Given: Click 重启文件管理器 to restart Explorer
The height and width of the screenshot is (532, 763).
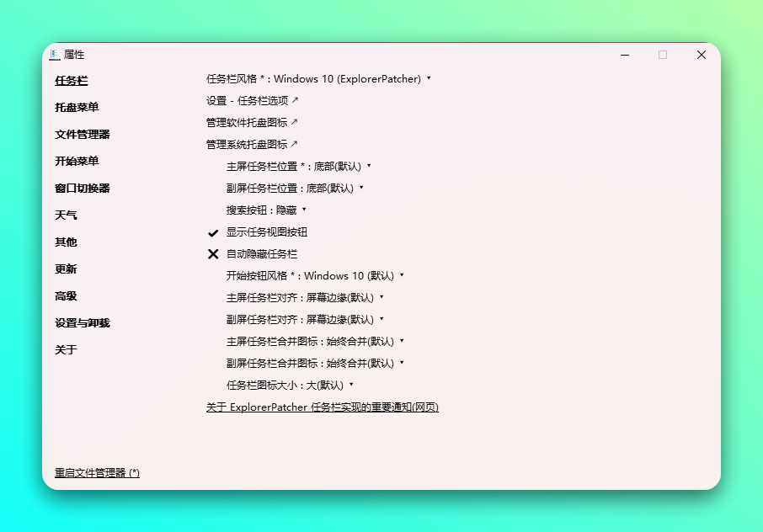Looking at the screenshot, I should (94, 473).
